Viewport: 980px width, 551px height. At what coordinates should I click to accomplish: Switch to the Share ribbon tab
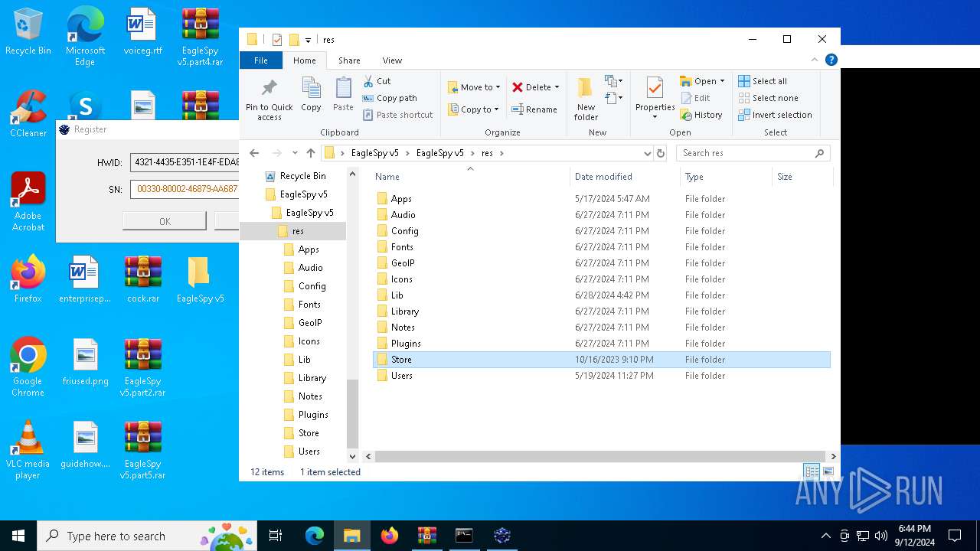click(349, 60)
